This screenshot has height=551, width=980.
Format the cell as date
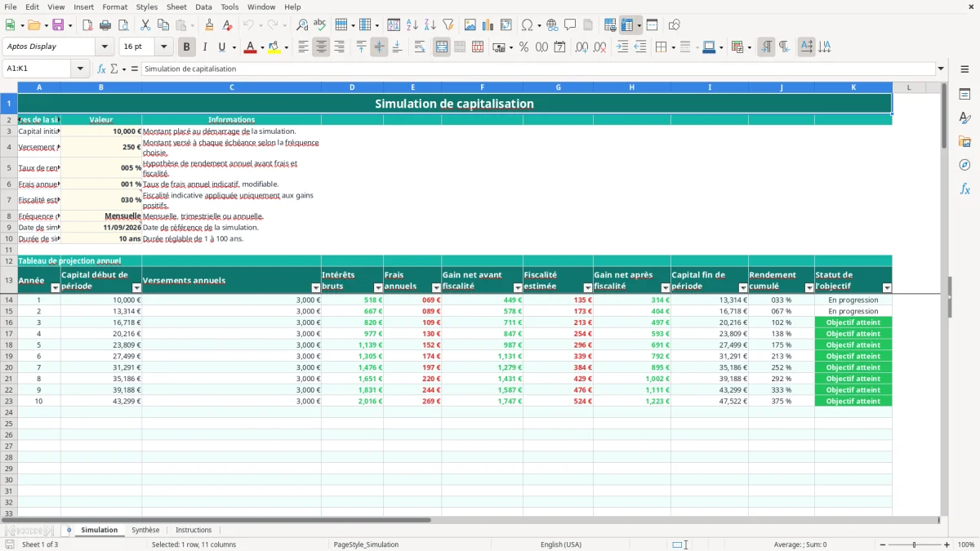tap(560, 47)
